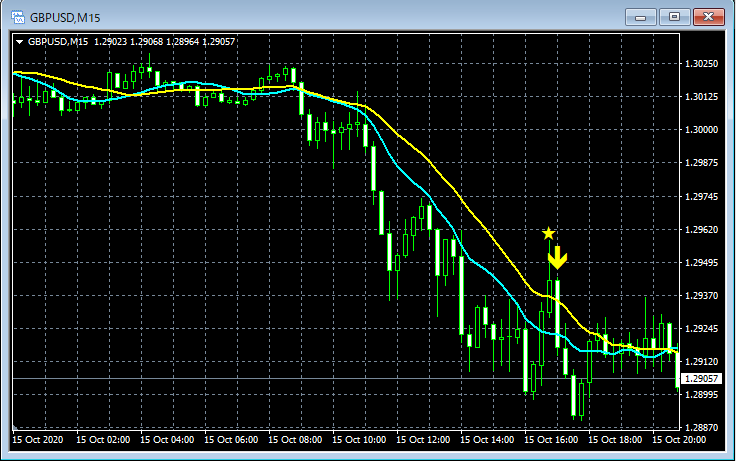Click the 1.29120 price scale label
Screen dimensions: 736x461
coord(701,361)
